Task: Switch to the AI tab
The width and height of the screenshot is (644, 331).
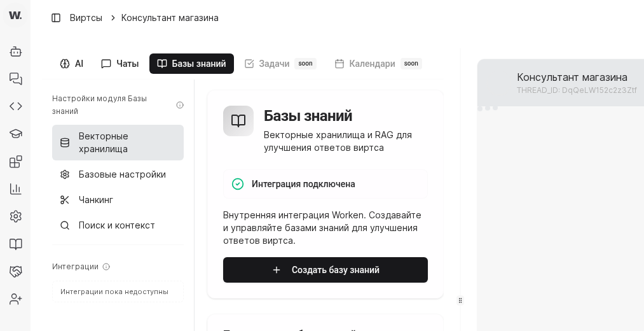Action: point(71,64)
